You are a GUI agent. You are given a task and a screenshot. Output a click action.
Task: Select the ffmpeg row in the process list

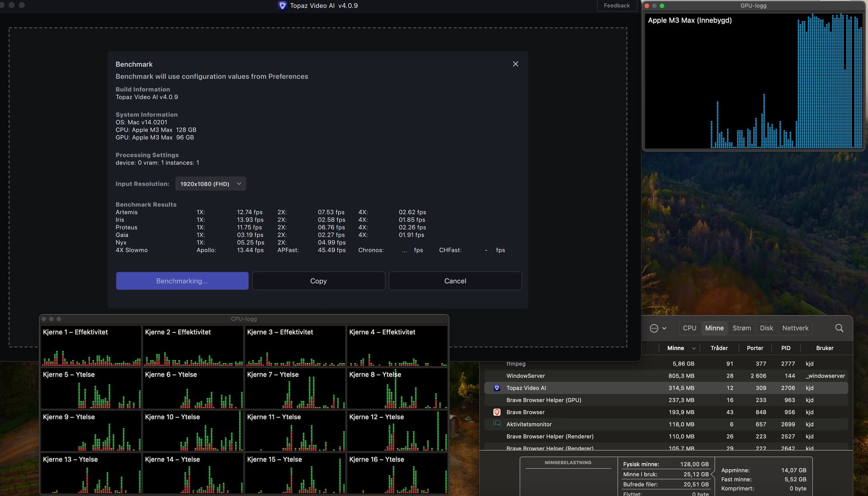click(x=517, y=364)
